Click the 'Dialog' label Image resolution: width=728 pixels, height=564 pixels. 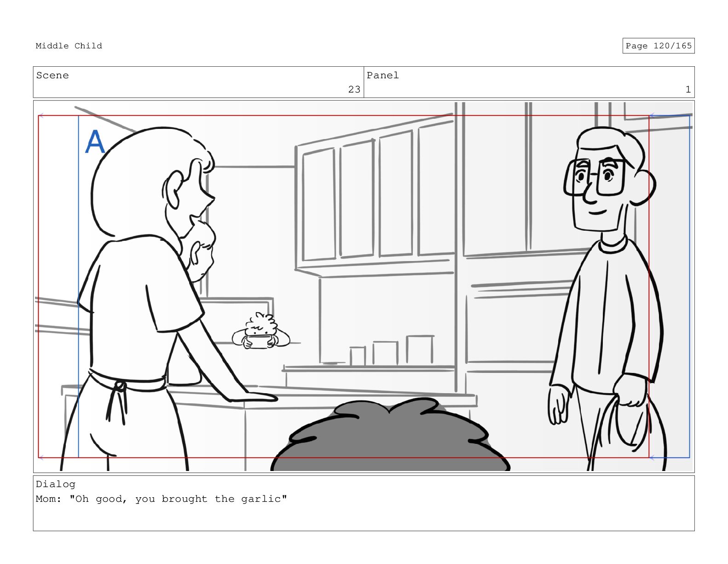pos(56,484)
